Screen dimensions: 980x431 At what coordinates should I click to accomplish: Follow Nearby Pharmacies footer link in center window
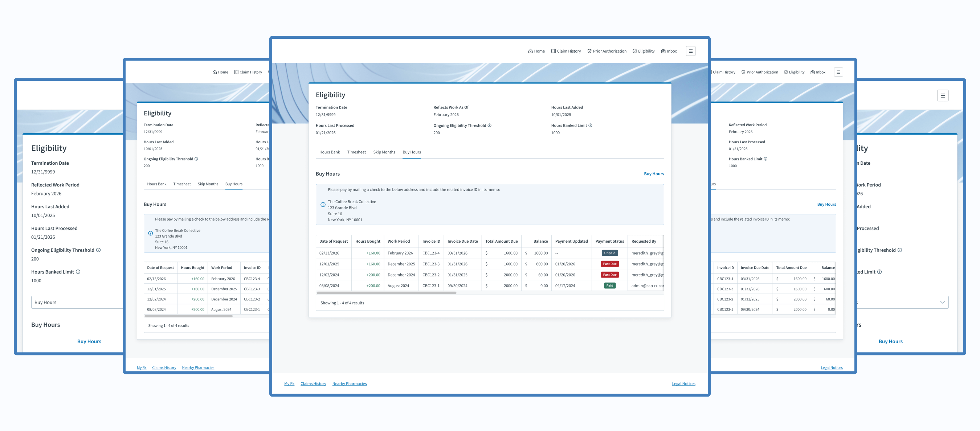click(349, 383)
